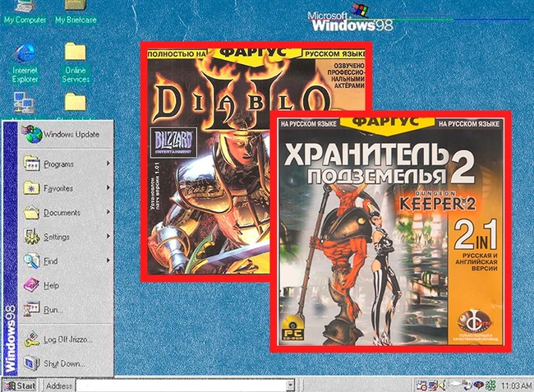
Task: Click the Address bar input field
Action: coord(181,386)
